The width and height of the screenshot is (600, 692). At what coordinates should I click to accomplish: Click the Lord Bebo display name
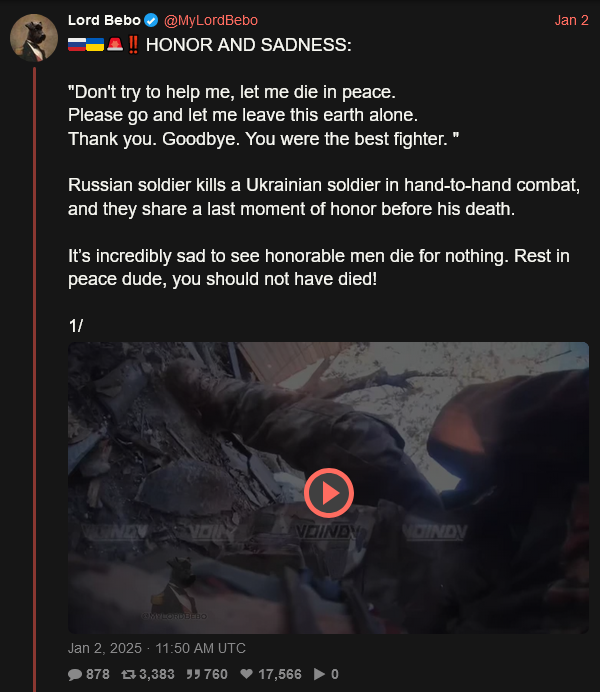[104, 20]
